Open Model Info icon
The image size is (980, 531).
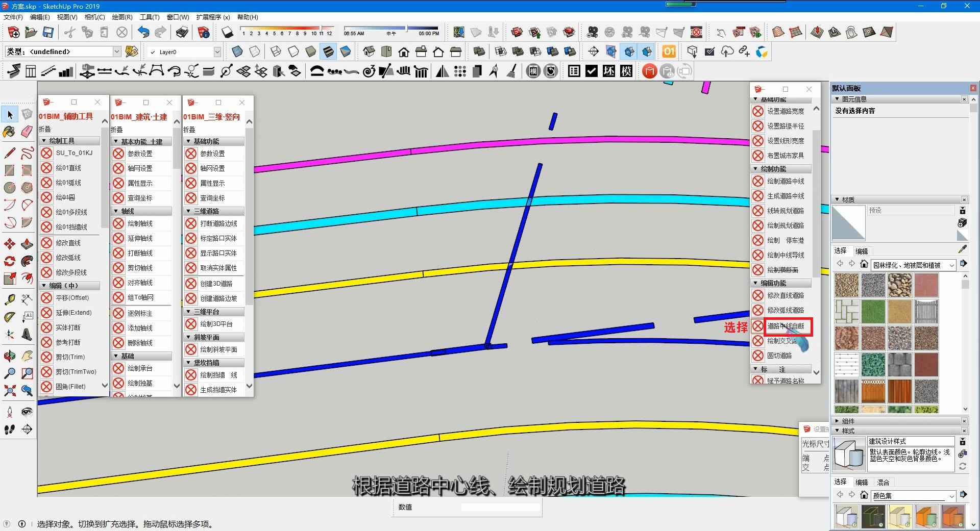tap(204, 32)
